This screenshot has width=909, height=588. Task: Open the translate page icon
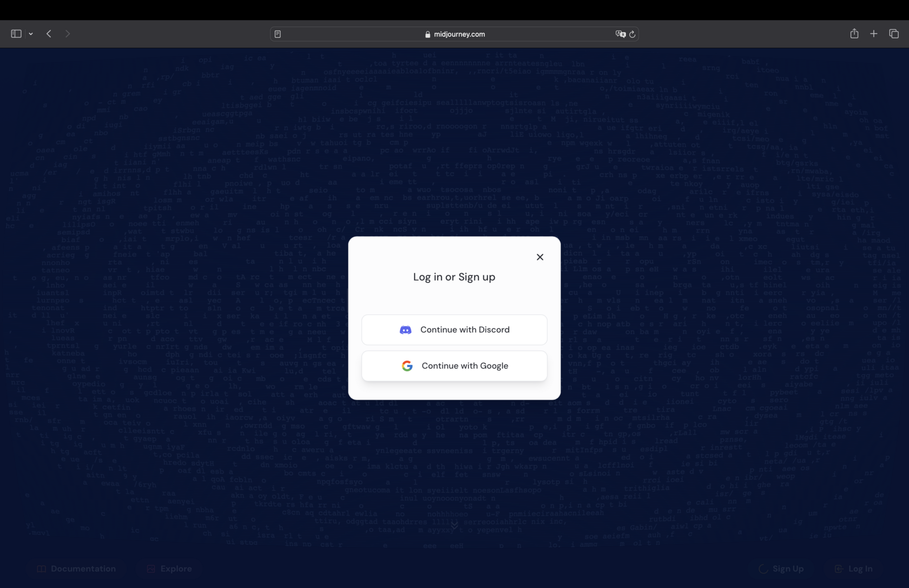pos(620,34)
